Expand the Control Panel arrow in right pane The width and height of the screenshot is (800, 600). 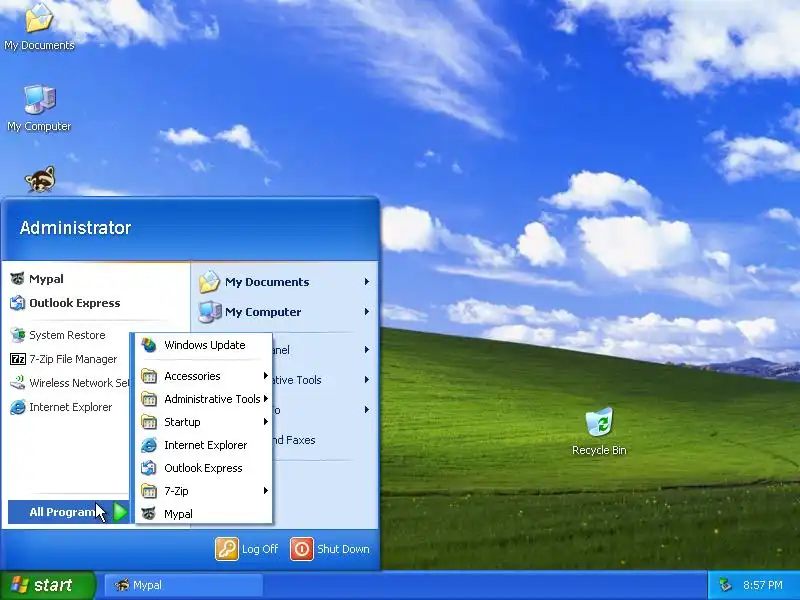[x=366, y=350]
